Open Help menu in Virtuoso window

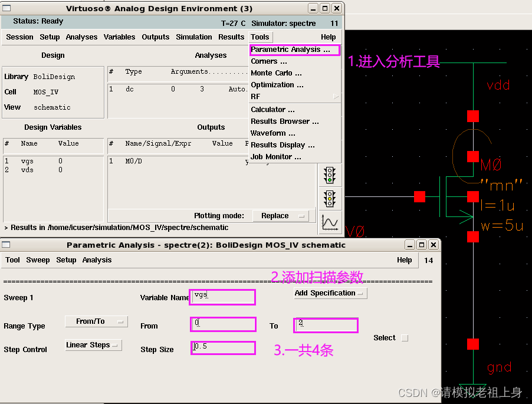coord(328,37)
